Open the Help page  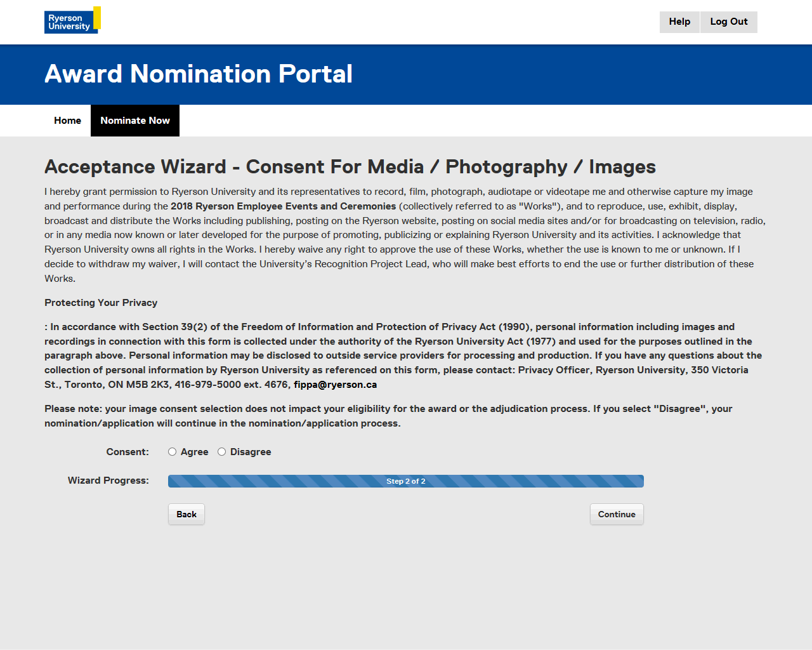679,22
